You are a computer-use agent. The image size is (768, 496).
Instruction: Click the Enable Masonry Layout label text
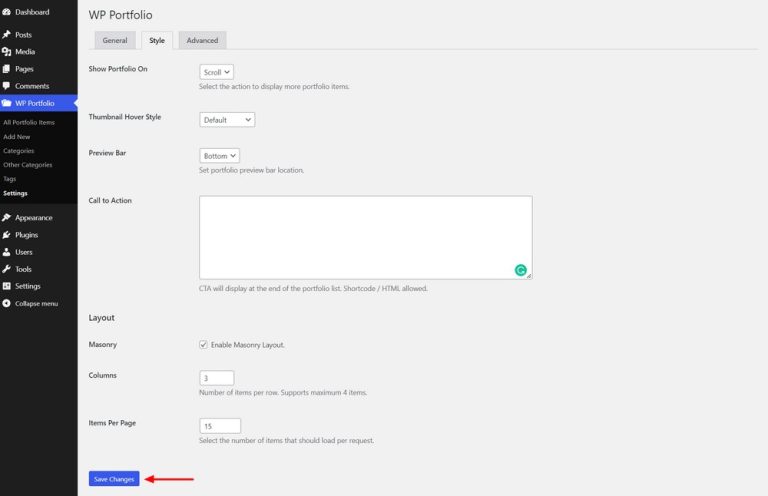pyautogui.click(x=247, y=345)
